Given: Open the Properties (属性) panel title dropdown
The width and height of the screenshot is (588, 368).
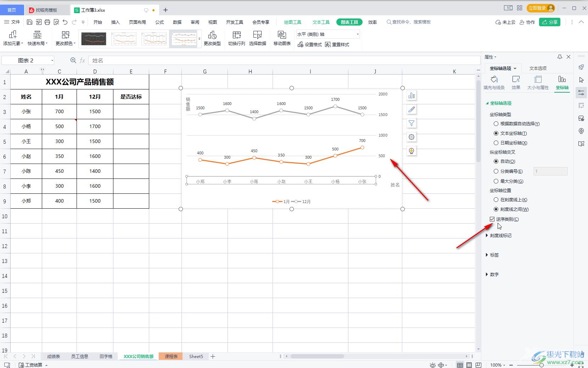Looking at the screenshot, I should pyautogui.click(x=491, y=57).
